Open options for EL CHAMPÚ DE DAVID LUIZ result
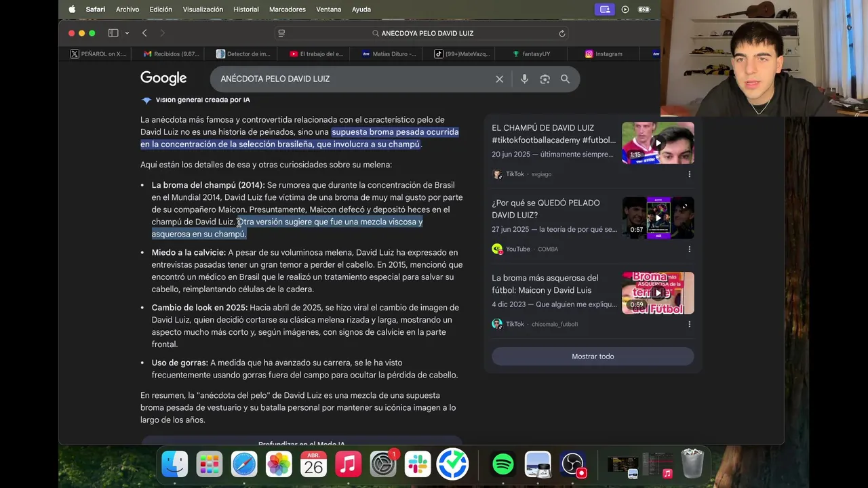 coord(690,174)
